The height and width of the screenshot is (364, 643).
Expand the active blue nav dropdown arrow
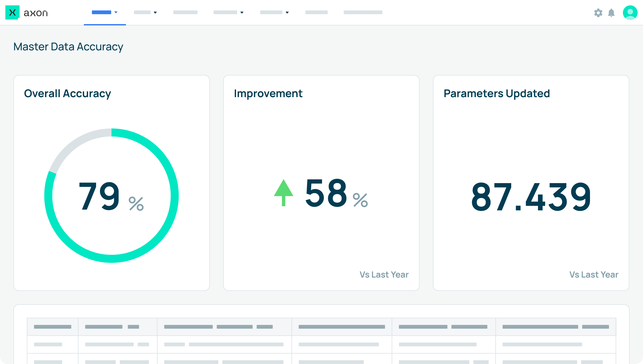pos(116,12)
